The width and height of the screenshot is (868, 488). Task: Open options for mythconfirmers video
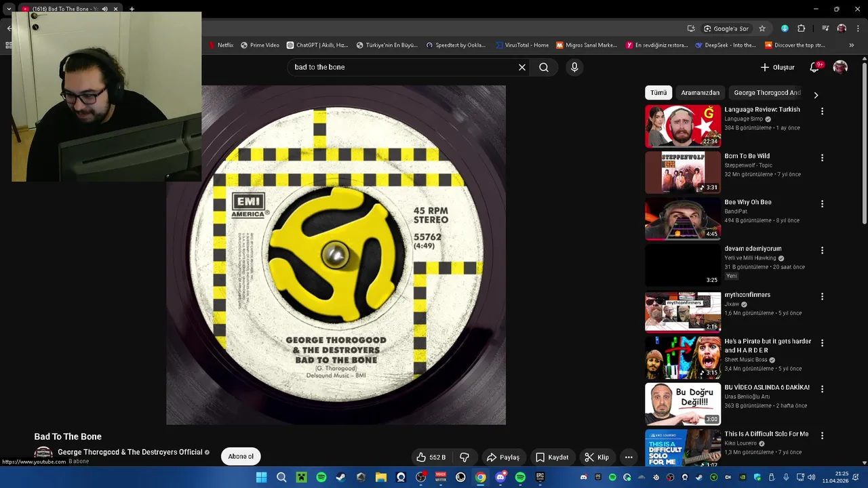[822, 296]
